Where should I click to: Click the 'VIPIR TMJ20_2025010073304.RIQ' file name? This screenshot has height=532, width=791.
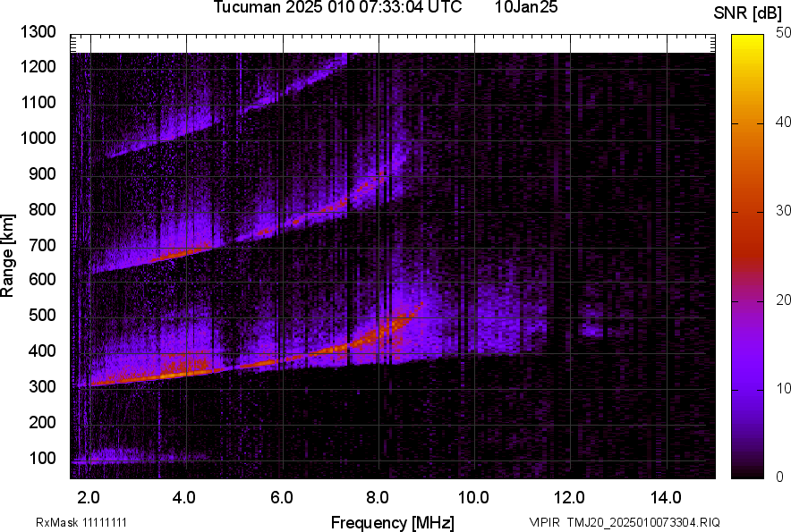(x=625, y=522)
